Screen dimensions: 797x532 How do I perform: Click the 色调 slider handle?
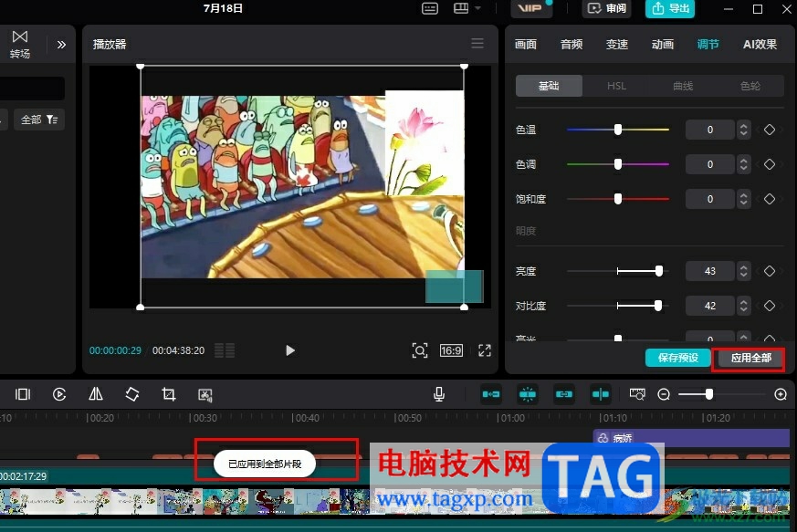pos(618,164)
